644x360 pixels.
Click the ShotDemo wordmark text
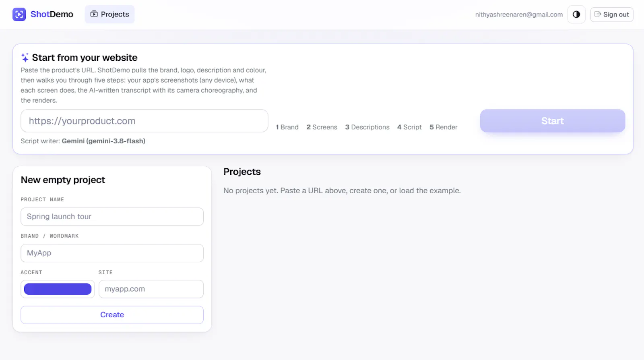(x=52, y=14)
